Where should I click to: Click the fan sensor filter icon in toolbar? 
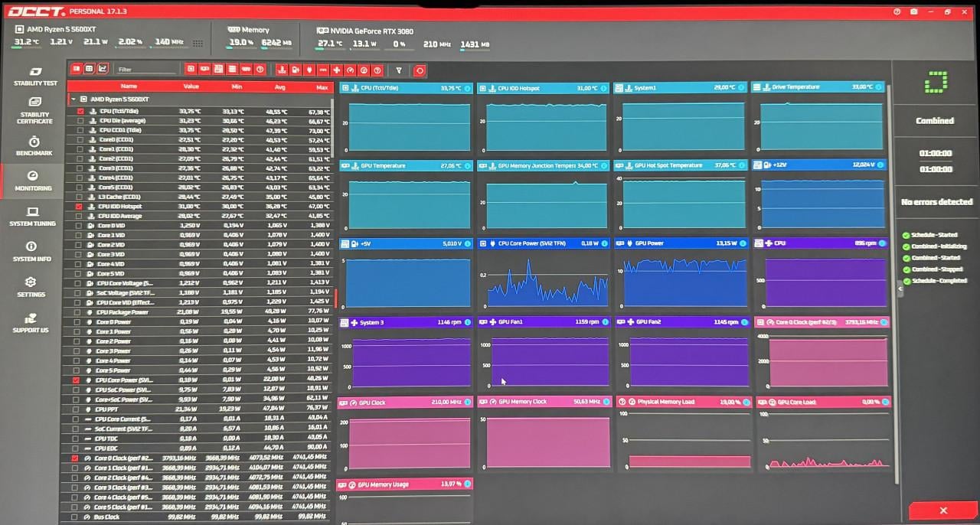(336, 70)
